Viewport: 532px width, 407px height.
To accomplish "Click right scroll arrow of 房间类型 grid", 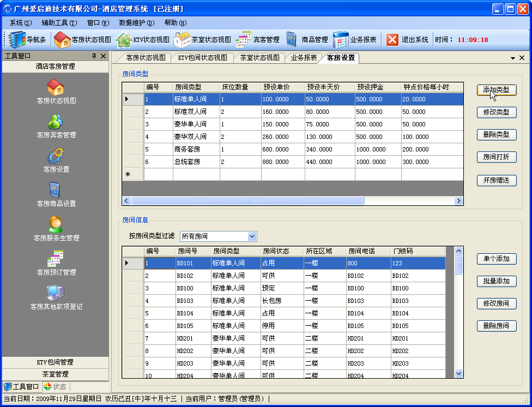I will tap(458, 201).
